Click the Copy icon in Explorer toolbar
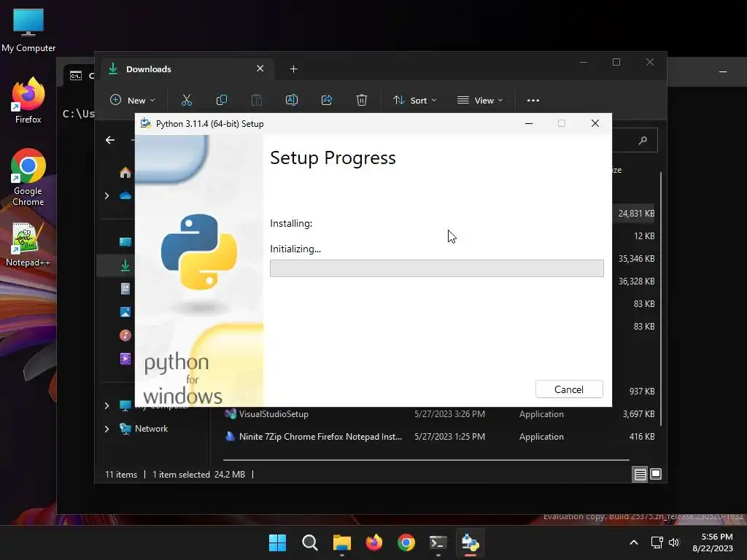Image resolution: width=747 pixels, height=560 pixels. 222,100
